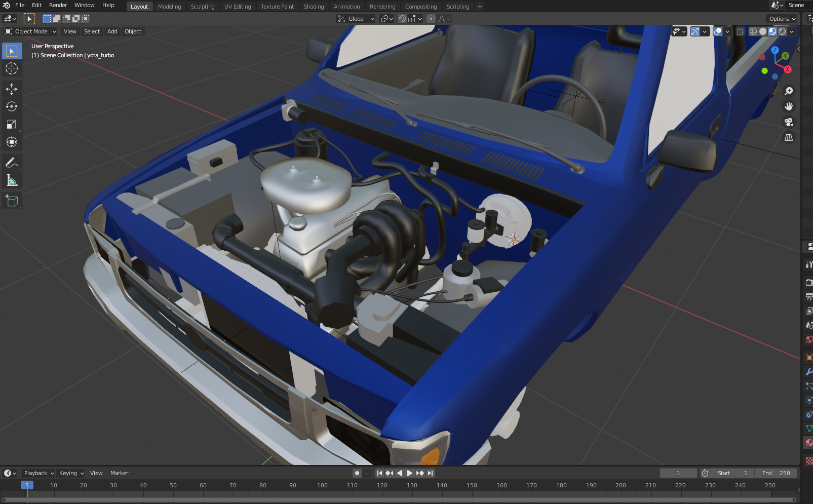This screenshot has width=813, height=504.
Task: Toggle camera view with camera icon
Action: tap(789, 122)
